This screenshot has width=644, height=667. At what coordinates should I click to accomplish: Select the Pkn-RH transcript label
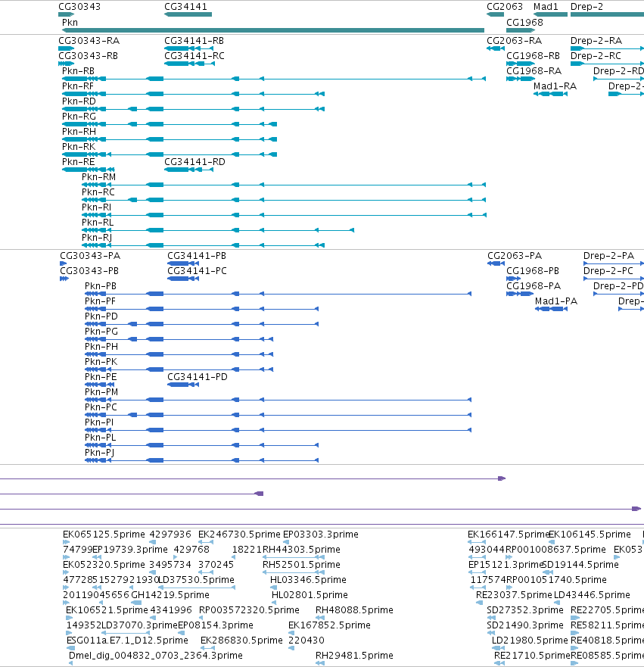79,132
